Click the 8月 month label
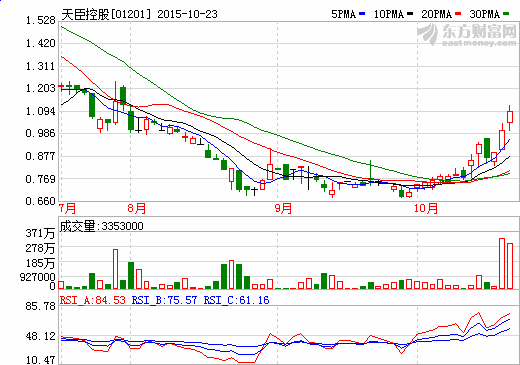 [x=137, y=209]
